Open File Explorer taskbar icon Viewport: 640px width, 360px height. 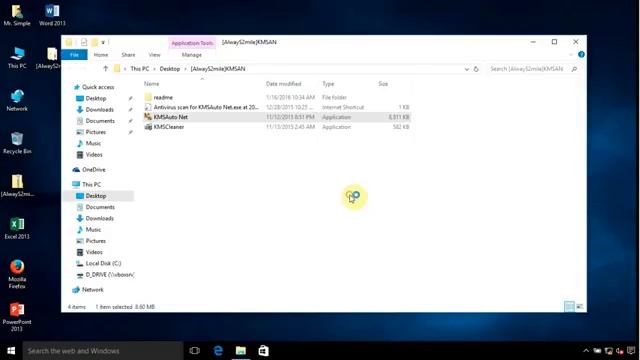[x=241, y=351]
